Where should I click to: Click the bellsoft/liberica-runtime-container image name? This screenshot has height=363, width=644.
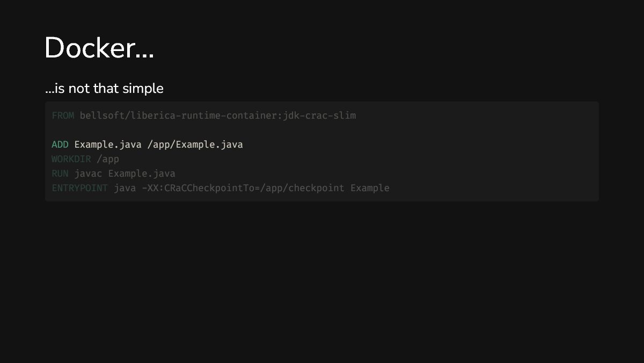point(179,115)
